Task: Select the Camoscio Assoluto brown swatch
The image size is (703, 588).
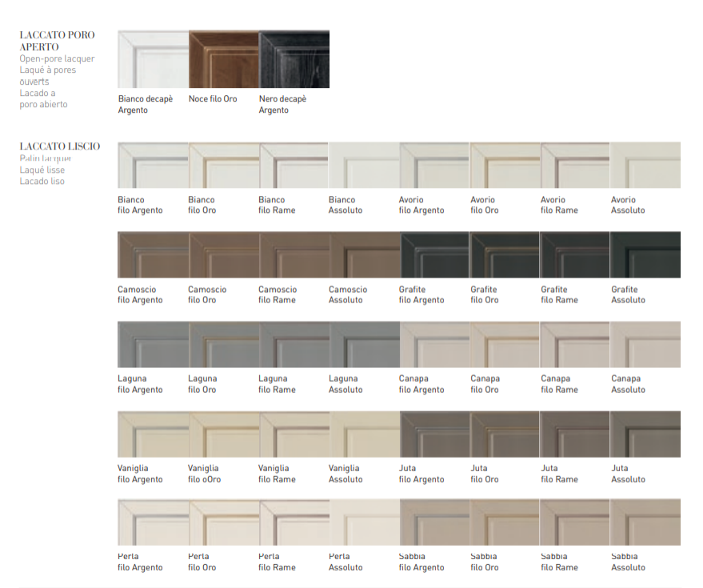Action: click(364, 255)
